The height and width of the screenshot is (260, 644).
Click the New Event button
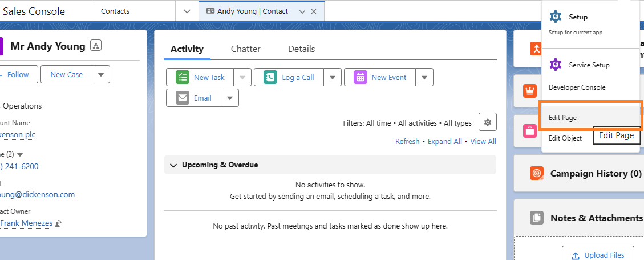tap(380, 77)
